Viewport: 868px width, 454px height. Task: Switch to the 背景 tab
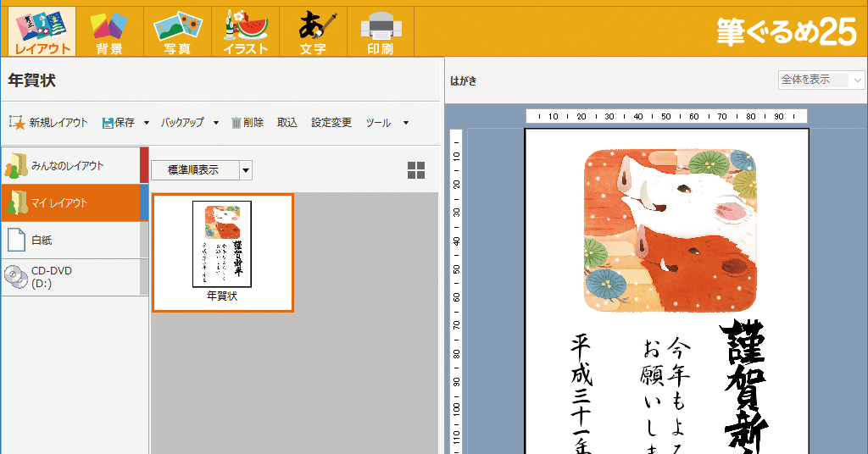point(109,32)
